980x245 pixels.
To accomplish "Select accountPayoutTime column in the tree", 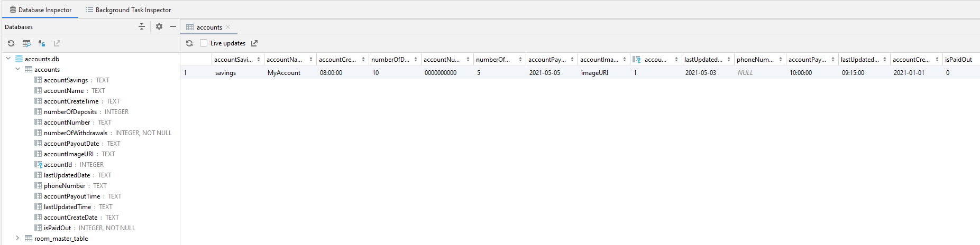I will pyautogui.click(x=71, y=196).
